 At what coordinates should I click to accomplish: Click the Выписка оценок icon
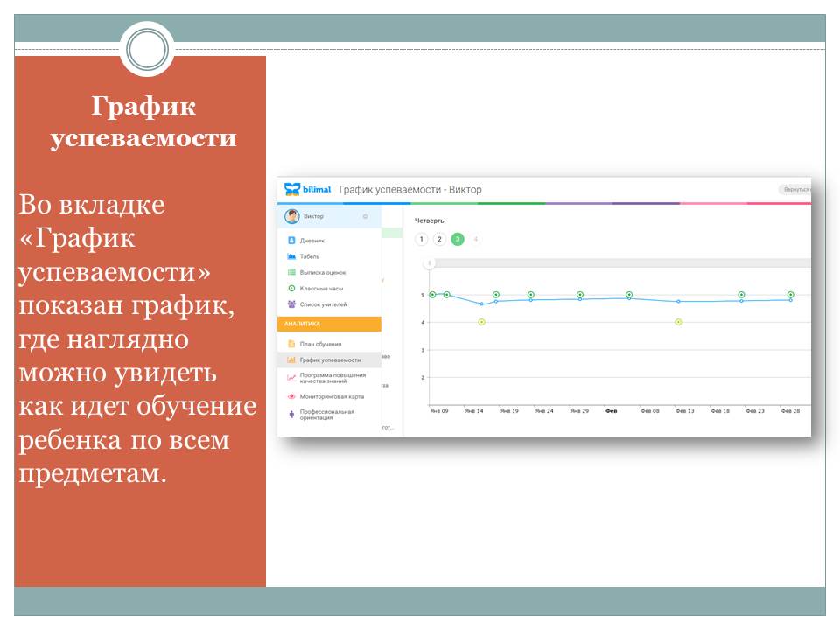[291, 273]
